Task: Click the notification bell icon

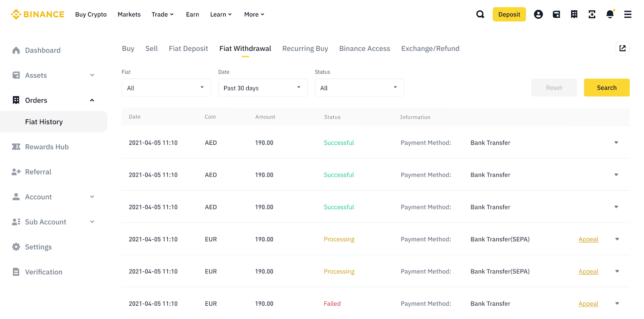Action: coord(610,14)
